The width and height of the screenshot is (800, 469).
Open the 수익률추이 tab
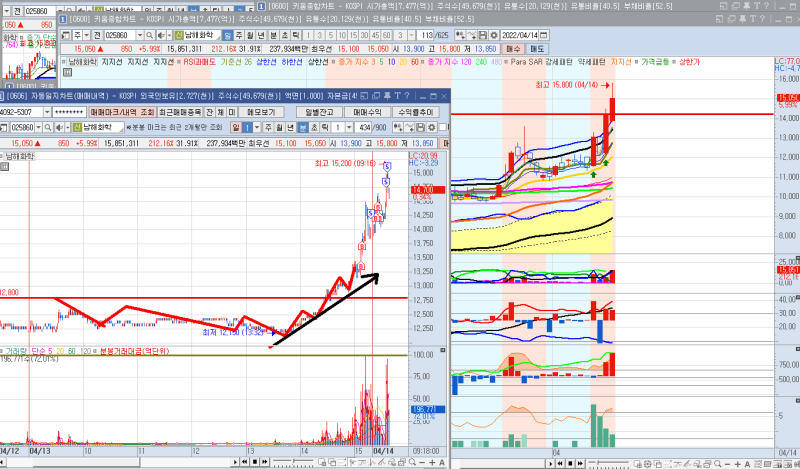(x=415, y=112)
